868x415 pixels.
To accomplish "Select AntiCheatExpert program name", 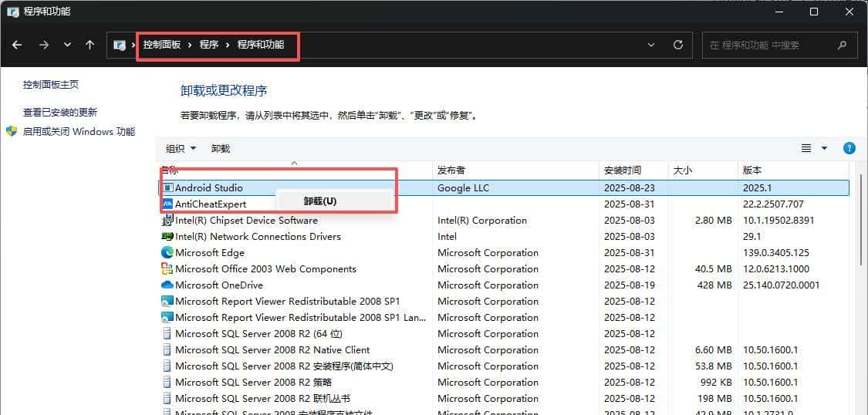I will [211, 204].
